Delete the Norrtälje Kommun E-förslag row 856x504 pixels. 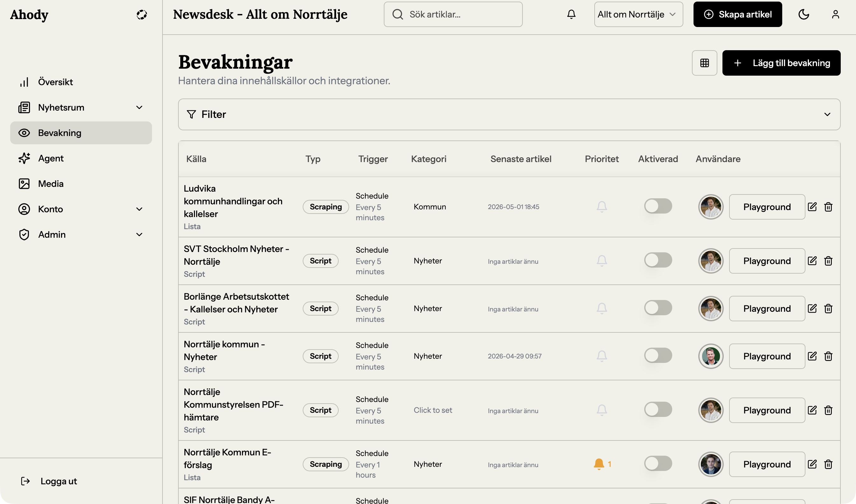click(x=828, y=464)
